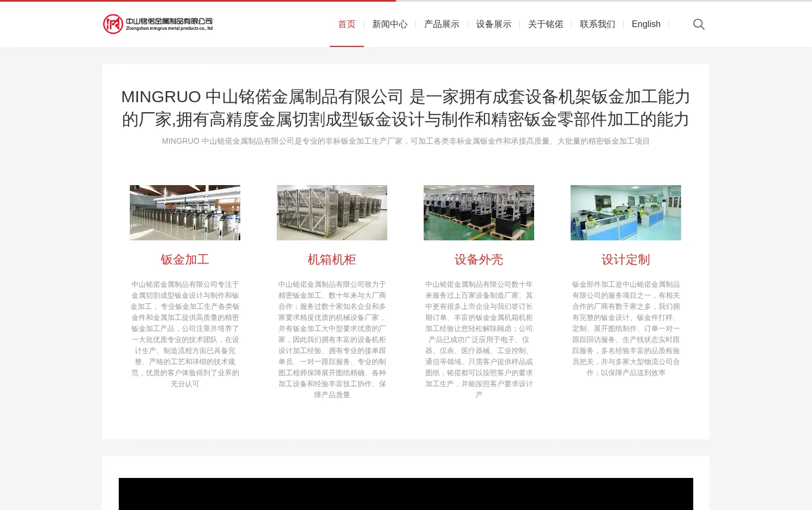The height and width of the screenshot is (510, 812).
Task: Open 关于铭偌 menu item
Action: pos(546,24)
